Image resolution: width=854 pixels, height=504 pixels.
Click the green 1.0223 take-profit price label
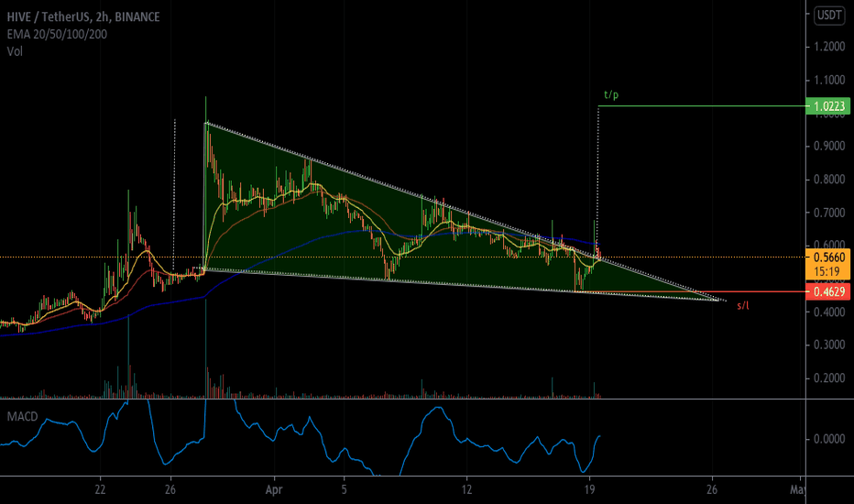click(827, 105)
